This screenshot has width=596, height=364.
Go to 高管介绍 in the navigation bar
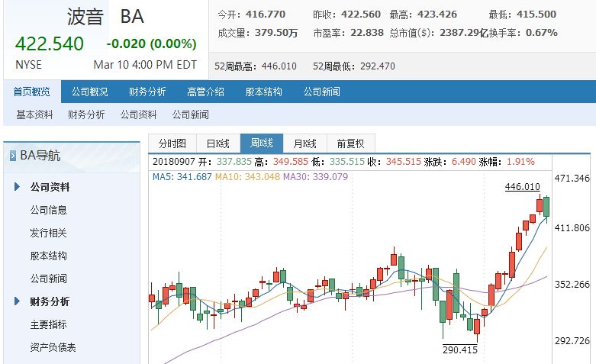click(x=205, y=92)
